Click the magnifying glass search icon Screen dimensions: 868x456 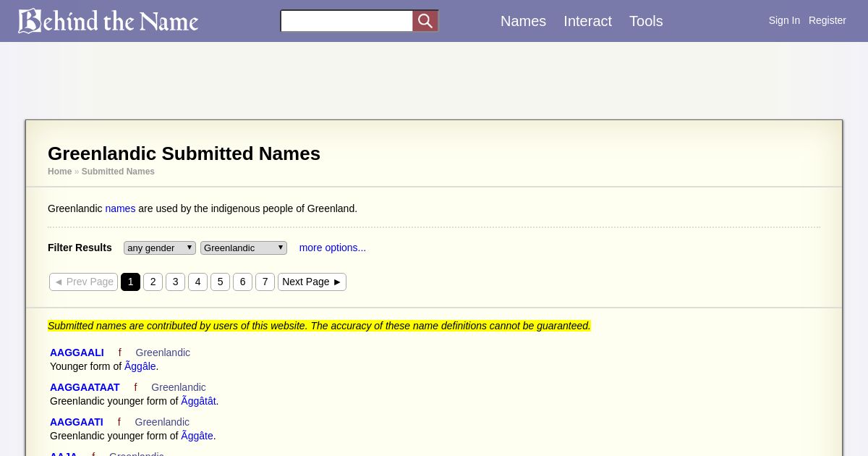[x=425, y=21]
